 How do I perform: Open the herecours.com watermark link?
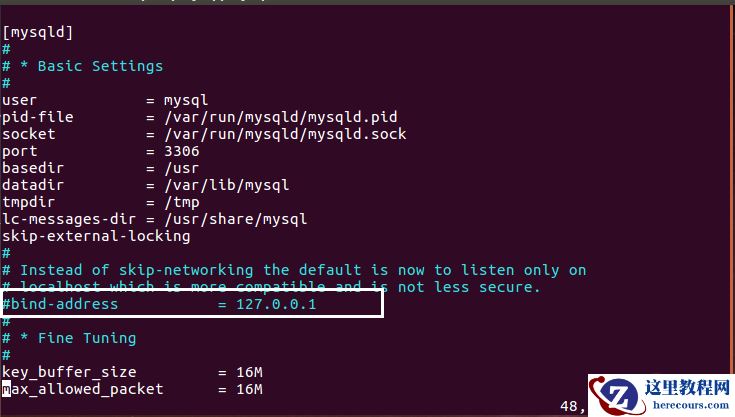pos(688,405)
